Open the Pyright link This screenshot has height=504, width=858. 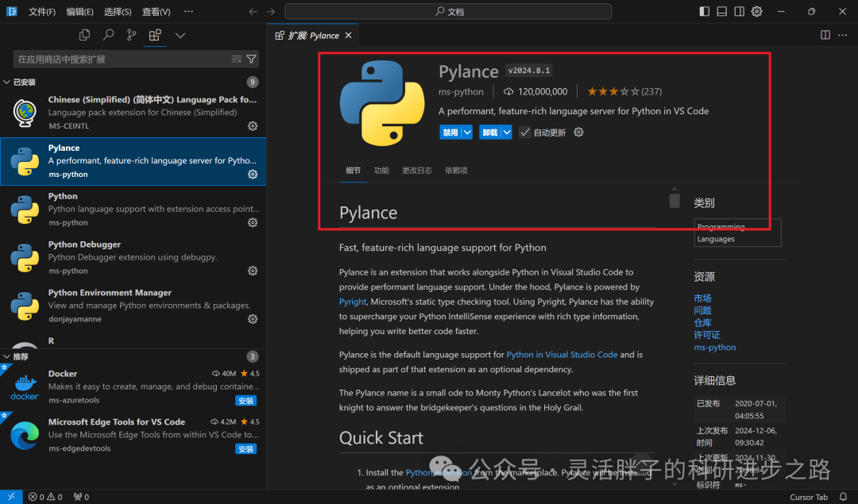353,302
